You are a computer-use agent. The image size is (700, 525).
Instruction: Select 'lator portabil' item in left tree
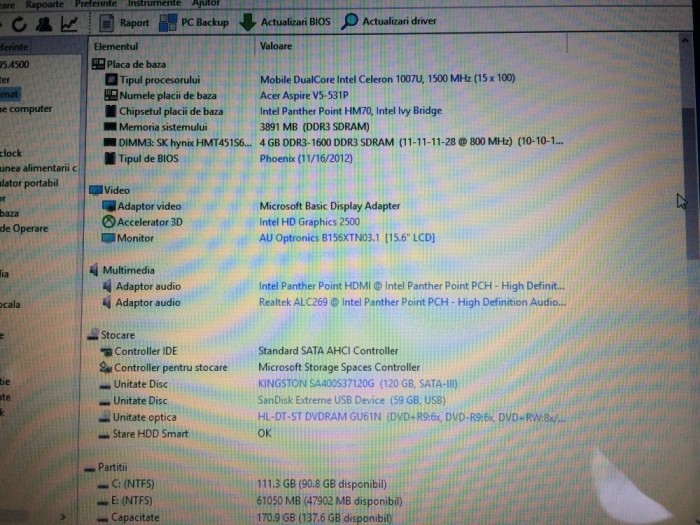29,183
